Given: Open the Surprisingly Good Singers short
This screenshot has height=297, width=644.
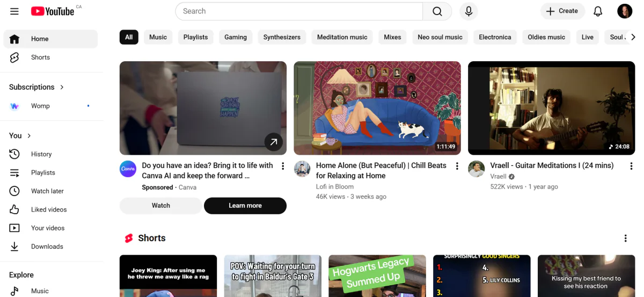Looking at the screenshot, I should coord(482,276).
